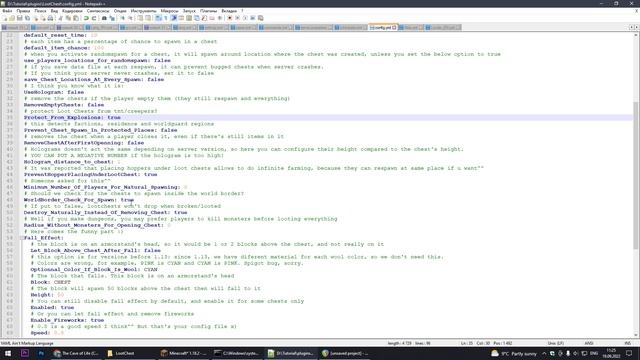Open the Инструменты menu
Image resolution: width=640 pixels, height=360 pixels.
coord(143,11)
